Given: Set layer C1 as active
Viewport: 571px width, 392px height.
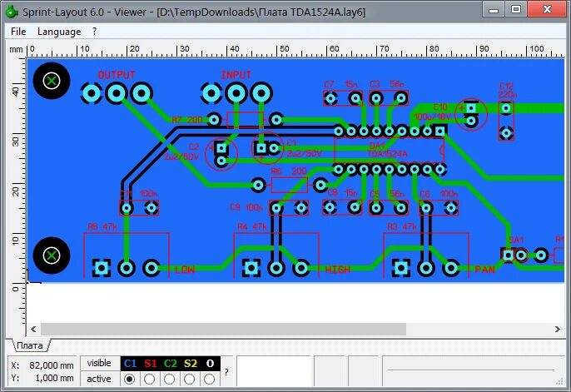Looking at the screenshot, I should [129, 380].
